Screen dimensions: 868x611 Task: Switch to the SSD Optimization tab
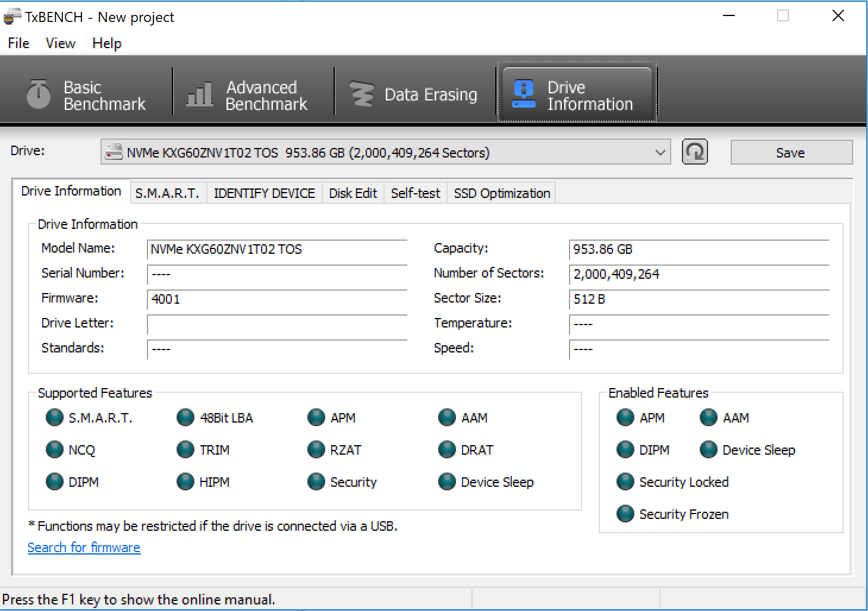click(502, 193)
